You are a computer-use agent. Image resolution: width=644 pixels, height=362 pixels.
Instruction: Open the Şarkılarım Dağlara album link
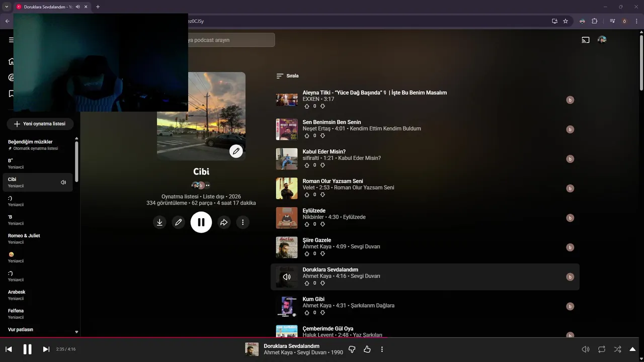click(x=372, y=306)
